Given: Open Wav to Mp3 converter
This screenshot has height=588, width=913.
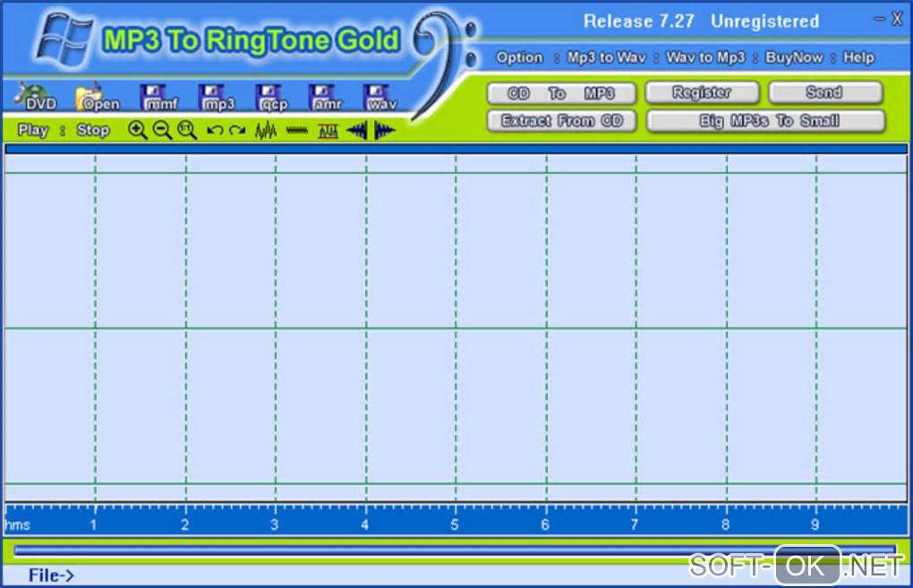Looking at the screenshot, I should 705,57.
